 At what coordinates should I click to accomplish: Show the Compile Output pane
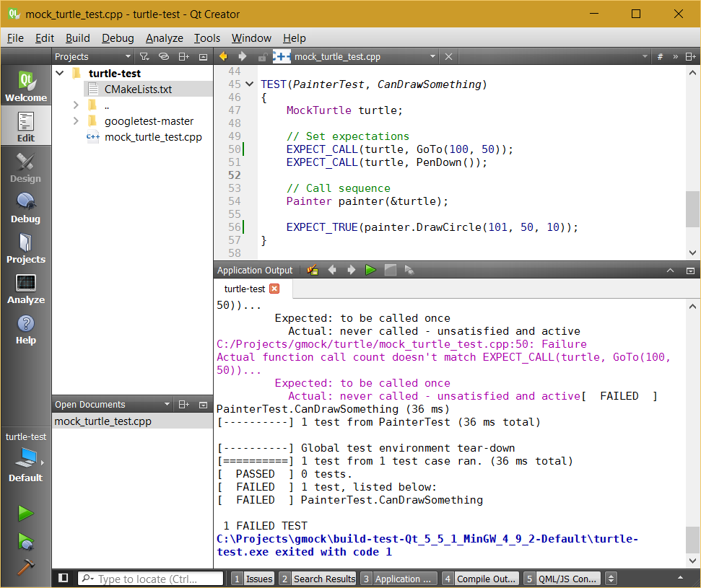click(481, 579)
